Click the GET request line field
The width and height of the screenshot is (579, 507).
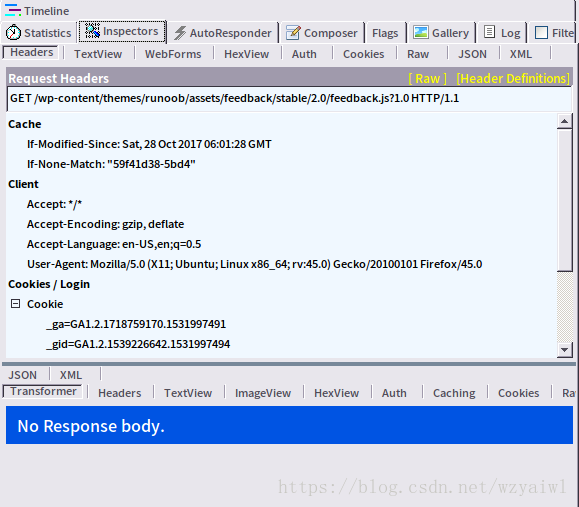pos(289,99)
